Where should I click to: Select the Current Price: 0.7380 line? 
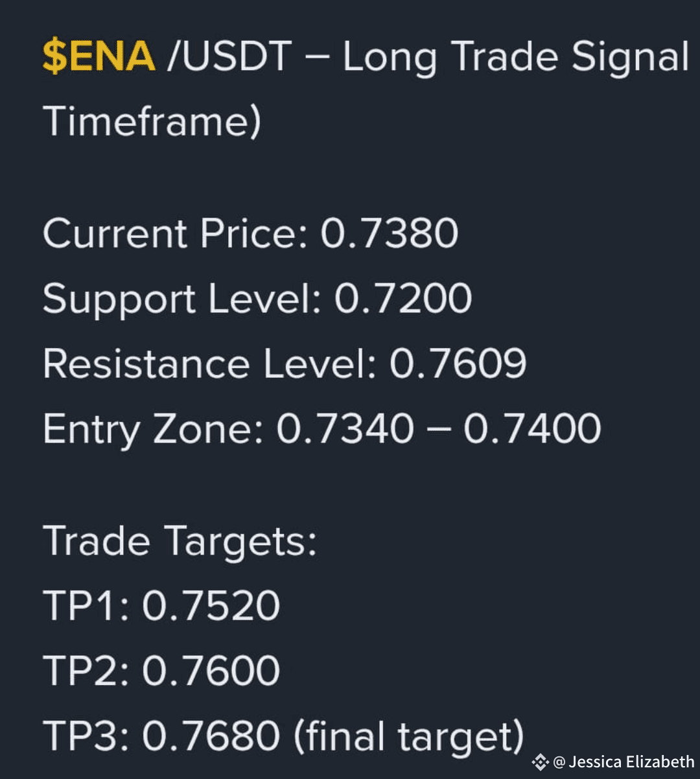251,233
